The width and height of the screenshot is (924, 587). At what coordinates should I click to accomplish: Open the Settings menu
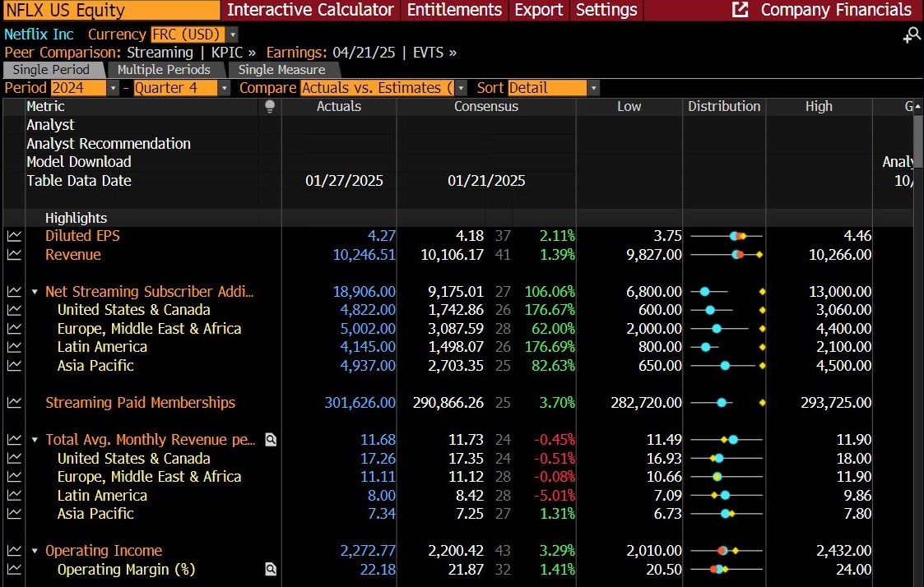click(x=606, y=11)
